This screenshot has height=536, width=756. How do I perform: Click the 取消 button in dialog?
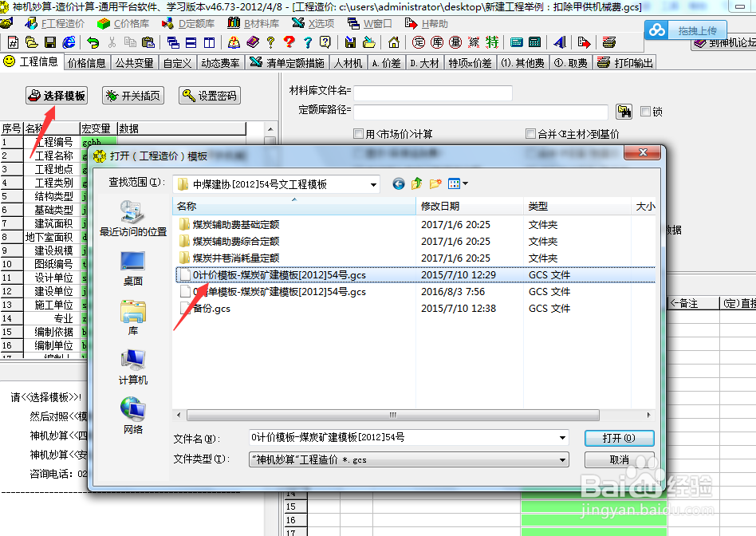click(619, 459)
